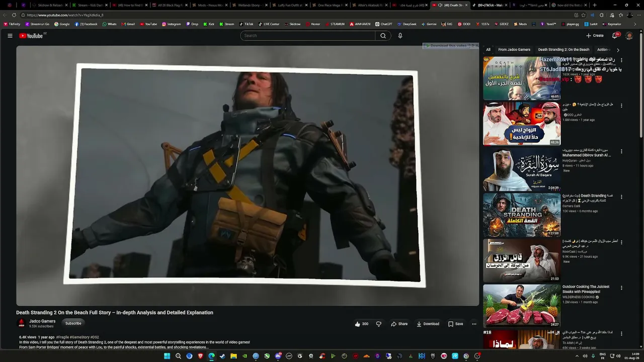
Task: Switch to the One Piece Mega browser tab
Action: coord(329,5)
